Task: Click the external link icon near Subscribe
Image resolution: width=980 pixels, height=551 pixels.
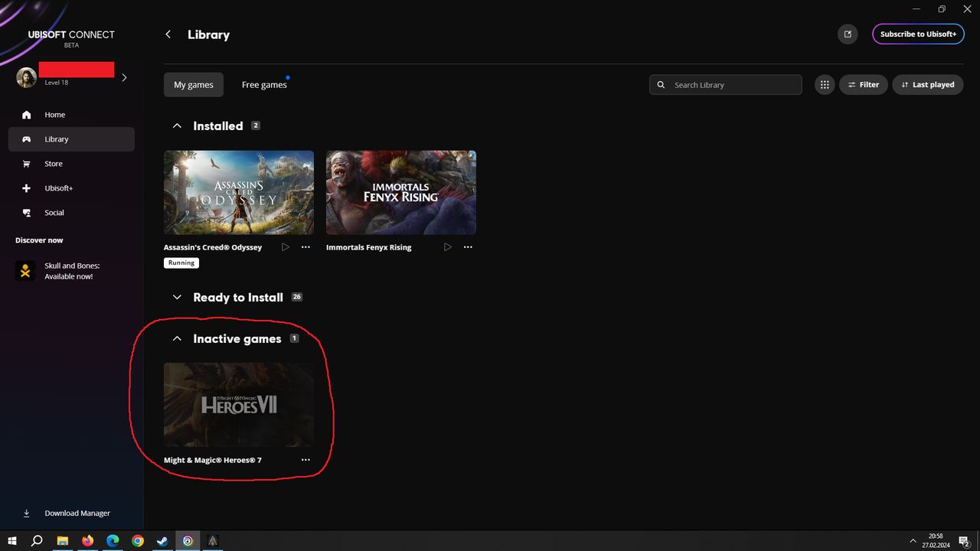Action: pyautogui.click(x=848, y=34)
